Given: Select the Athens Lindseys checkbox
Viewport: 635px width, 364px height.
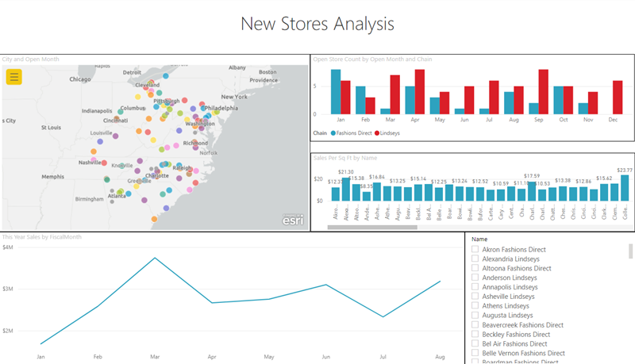Looking at the screenshot, I should (x=475, y=305).
